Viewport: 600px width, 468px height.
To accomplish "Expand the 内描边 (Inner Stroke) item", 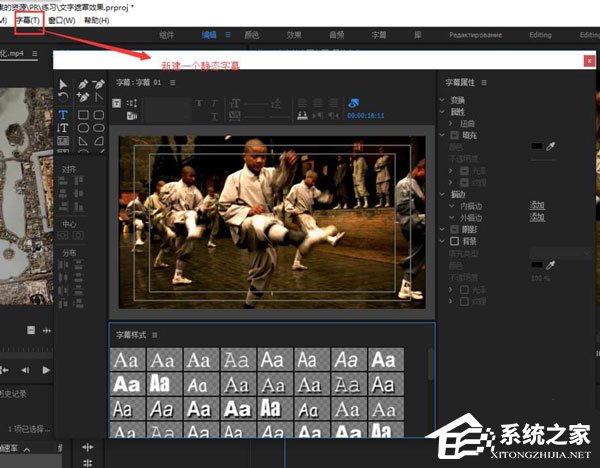I will [453, 205].
